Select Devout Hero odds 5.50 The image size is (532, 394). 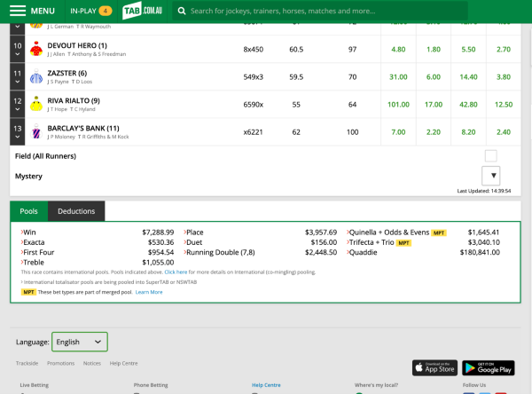(468, 50)
